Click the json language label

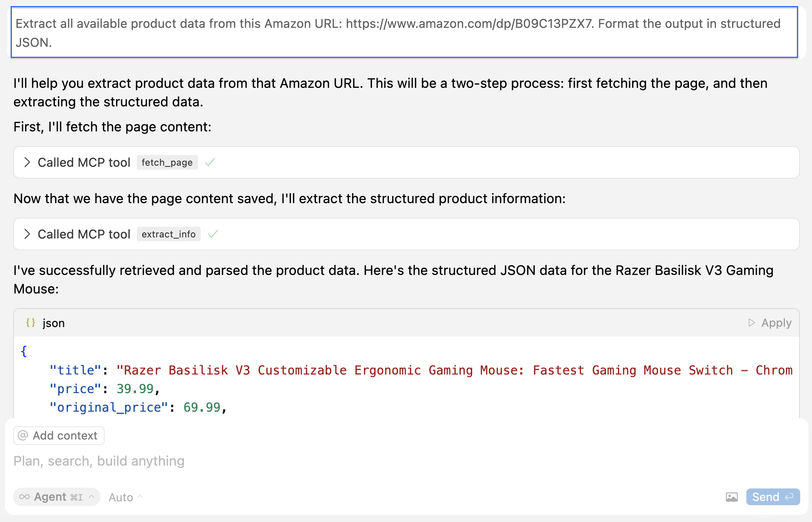(54, 323)
